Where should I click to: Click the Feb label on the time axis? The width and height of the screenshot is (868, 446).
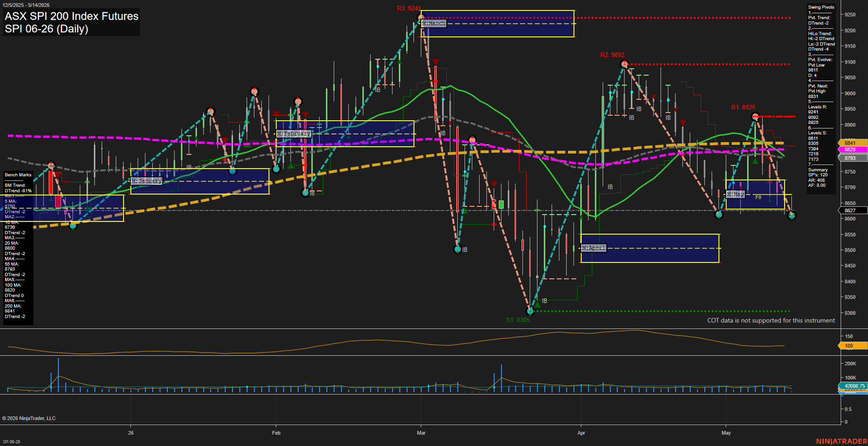(276, 433)
